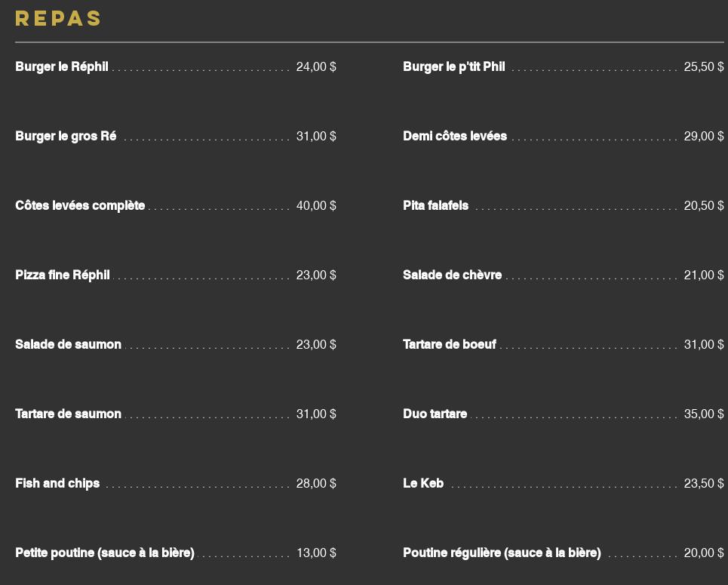This screenshot has width=728, height=585.
Task: Choose Burger le gros Ré
Action: tap(66, 136)
